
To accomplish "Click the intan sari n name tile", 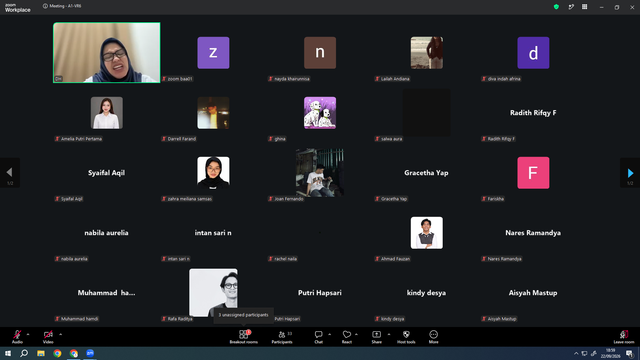I will [213, 233].
